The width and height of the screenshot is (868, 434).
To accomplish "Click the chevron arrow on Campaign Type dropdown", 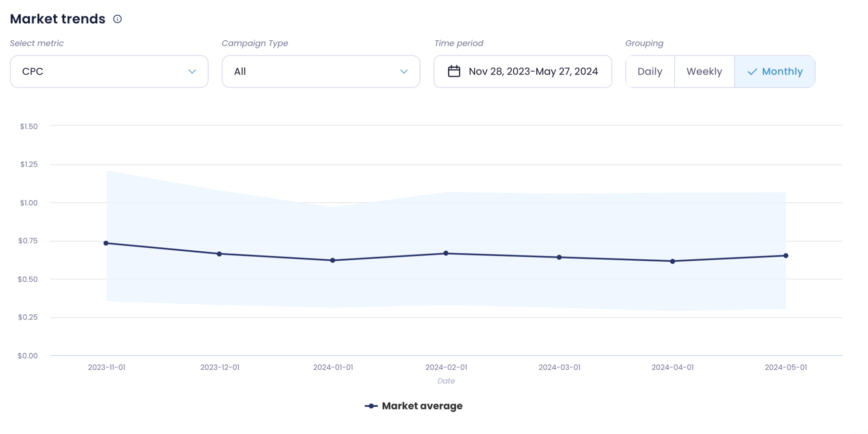I will coord(404,72).
